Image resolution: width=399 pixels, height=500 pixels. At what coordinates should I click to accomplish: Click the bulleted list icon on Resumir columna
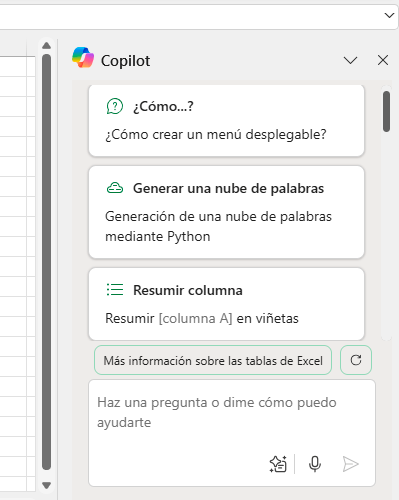(x=115, y=290)
